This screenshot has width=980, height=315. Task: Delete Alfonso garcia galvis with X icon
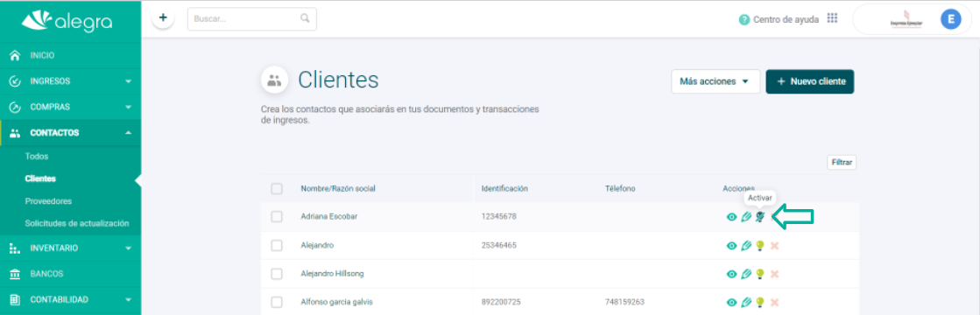click(775, 303)
